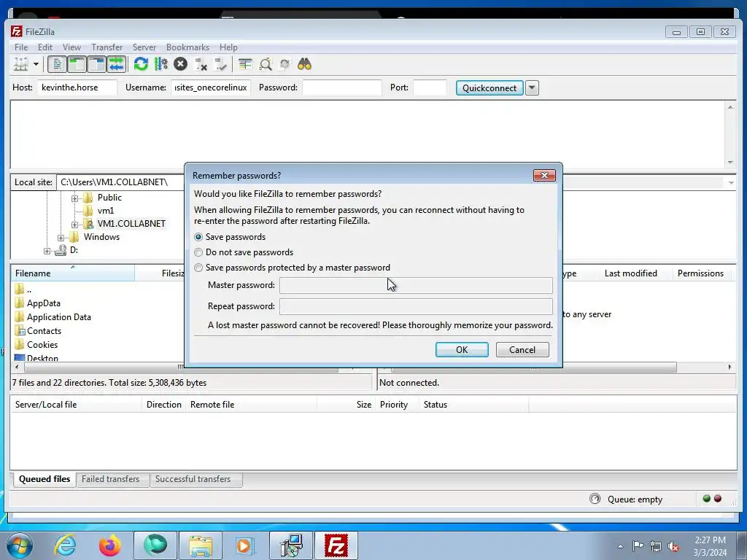Click the Password field in quickconnect bar
This screenshot has width=747, height=560.
[x=342, y=87]
